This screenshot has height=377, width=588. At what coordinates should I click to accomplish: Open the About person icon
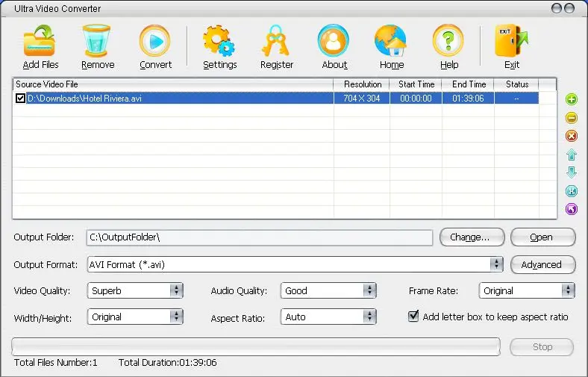click(x=334, y=40)
